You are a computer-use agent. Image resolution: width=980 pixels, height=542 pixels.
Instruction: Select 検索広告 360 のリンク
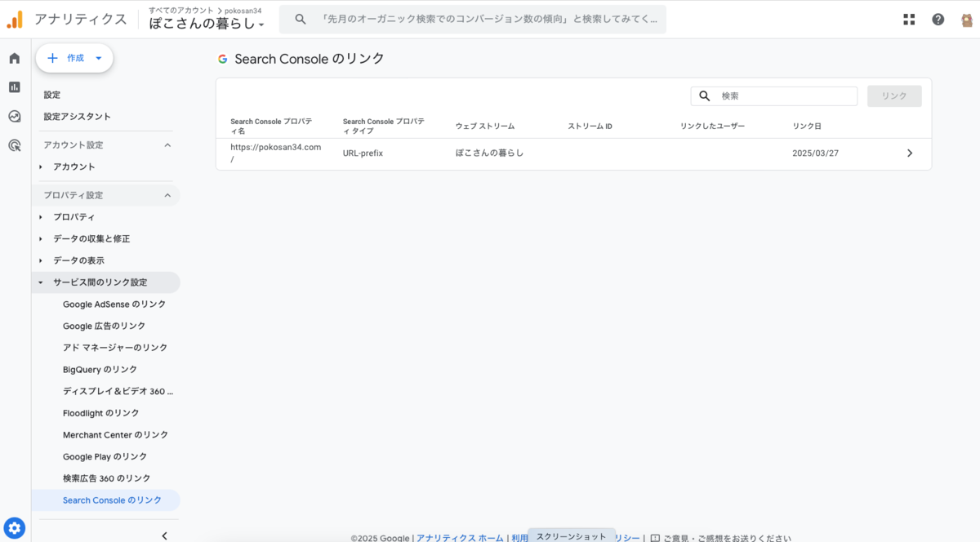tap(106, 478)
